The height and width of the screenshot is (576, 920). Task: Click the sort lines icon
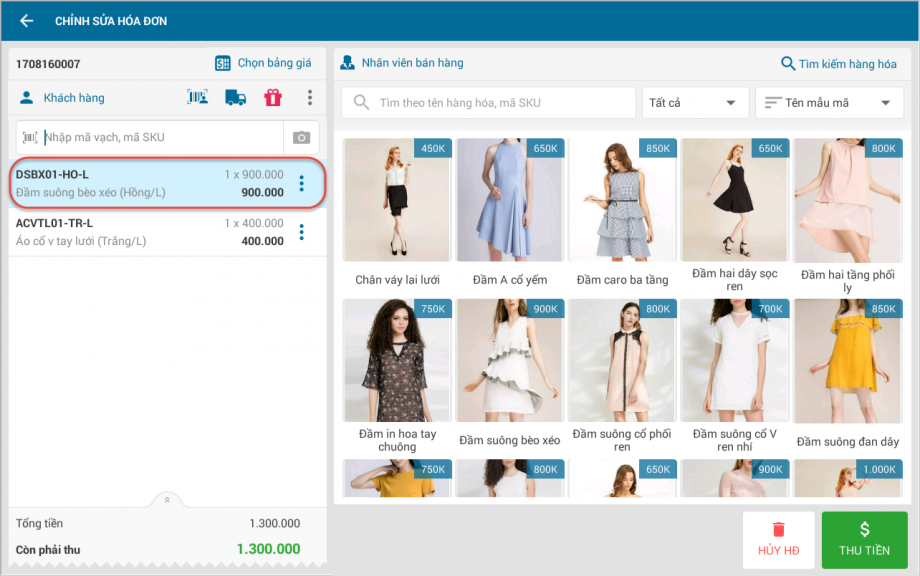point(773,103)
